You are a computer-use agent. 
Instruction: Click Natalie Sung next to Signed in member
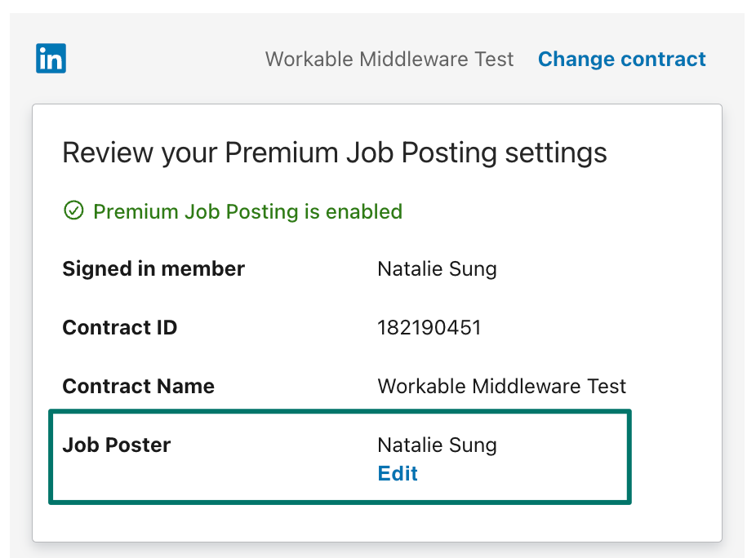(x=437, y=269)
